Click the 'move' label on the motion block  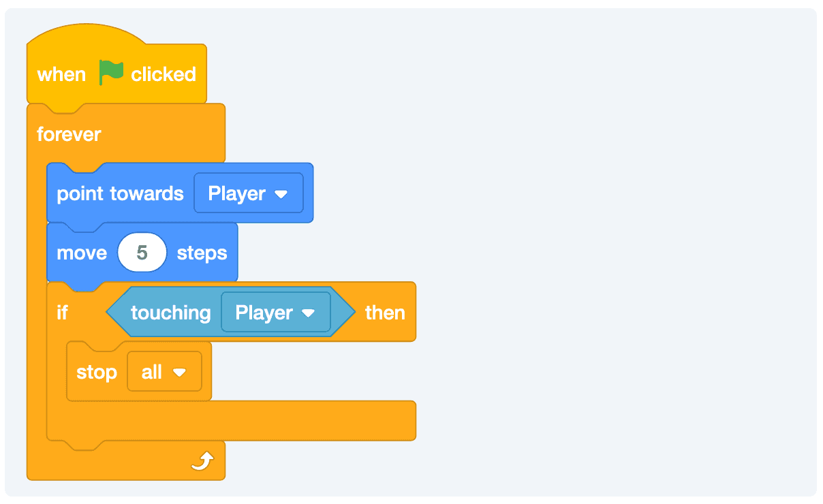(x=82, y=253)
